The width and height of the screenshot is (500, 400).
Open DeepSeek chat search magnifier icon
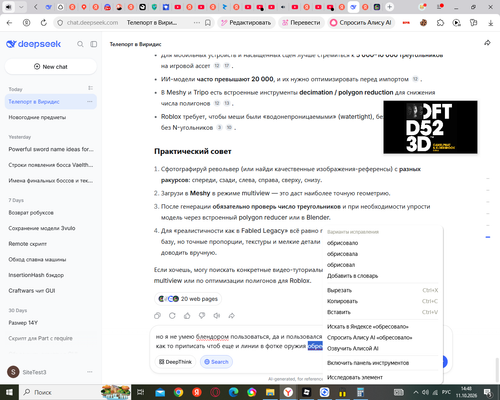pos(80,44)
